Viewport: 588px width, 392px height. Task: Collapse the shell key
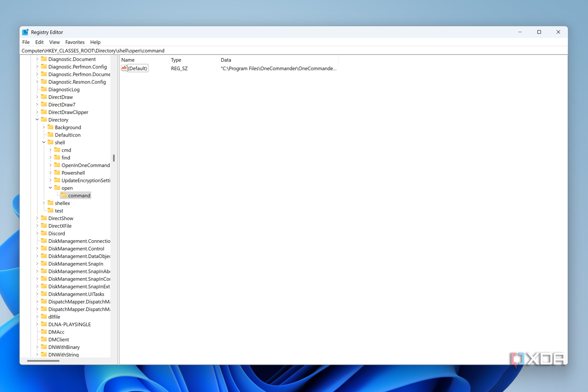(x=43, y=142)
